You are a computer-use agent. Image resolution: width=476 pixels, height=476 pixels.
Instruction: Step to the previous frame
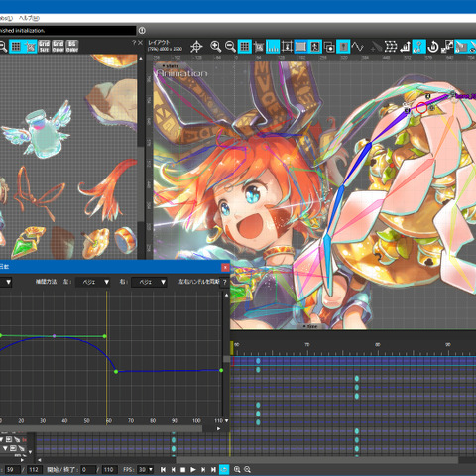174,470
